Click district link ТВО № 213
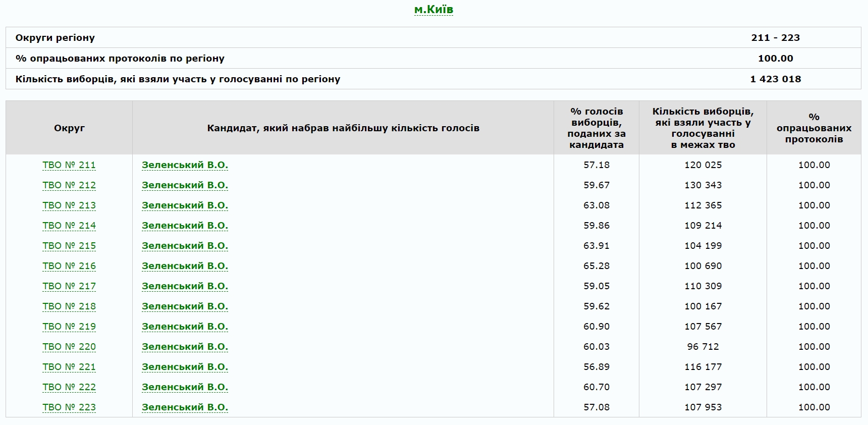 pyautogui.click(x=69, y=205)
